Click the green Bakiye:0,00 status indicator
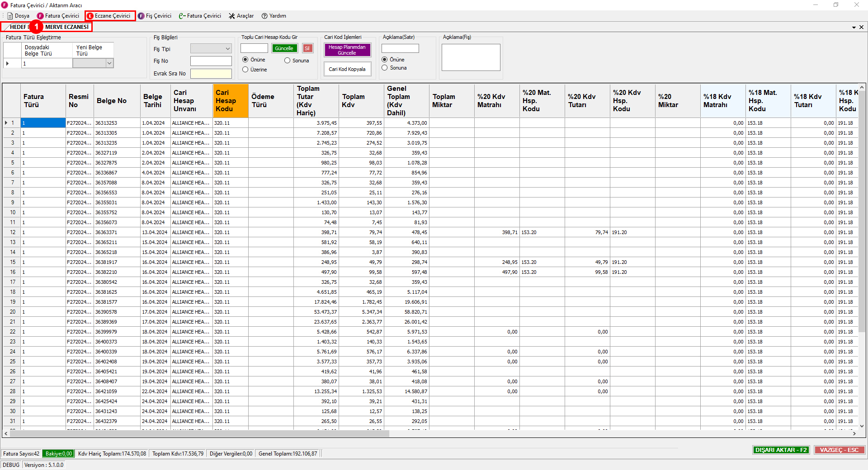The height and width of the screenshot is (470, 868). pyautogui.click(x=59, y=454)
